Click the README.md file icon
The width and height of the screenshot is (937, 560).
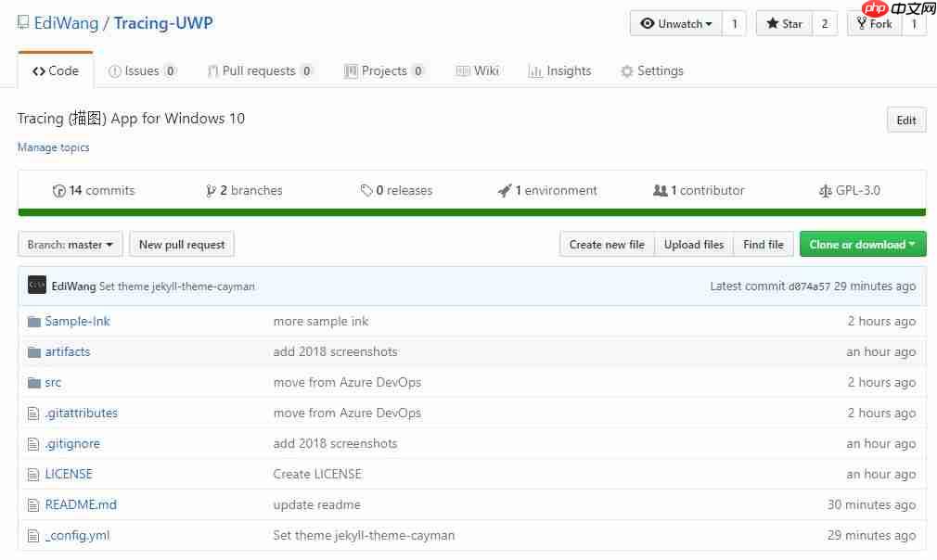pyautogui.click(x=33, y=505)
